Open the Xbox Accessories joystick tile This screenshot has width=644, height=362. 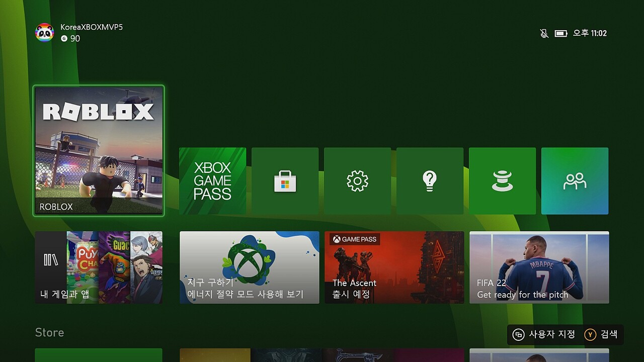pos(502,181)
